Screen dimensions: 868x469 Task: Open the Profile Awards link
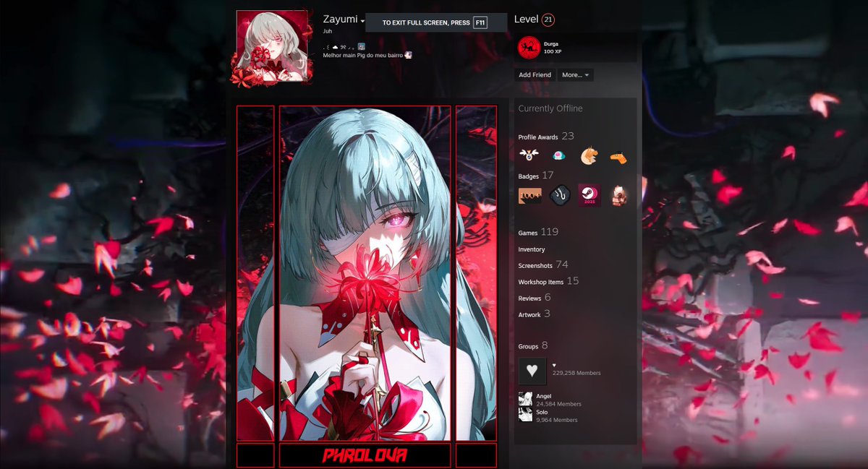coord(546,136)
